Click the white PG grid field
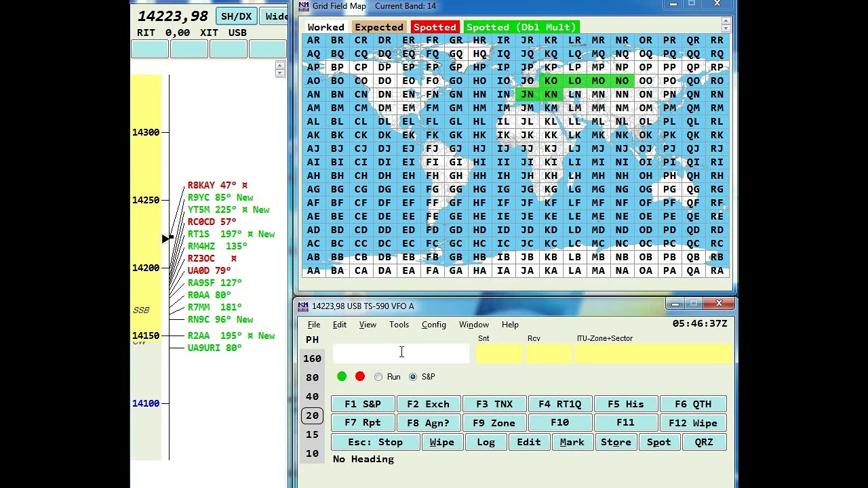The height and width of the screenshot is (488, 868). tap(669, 189)
